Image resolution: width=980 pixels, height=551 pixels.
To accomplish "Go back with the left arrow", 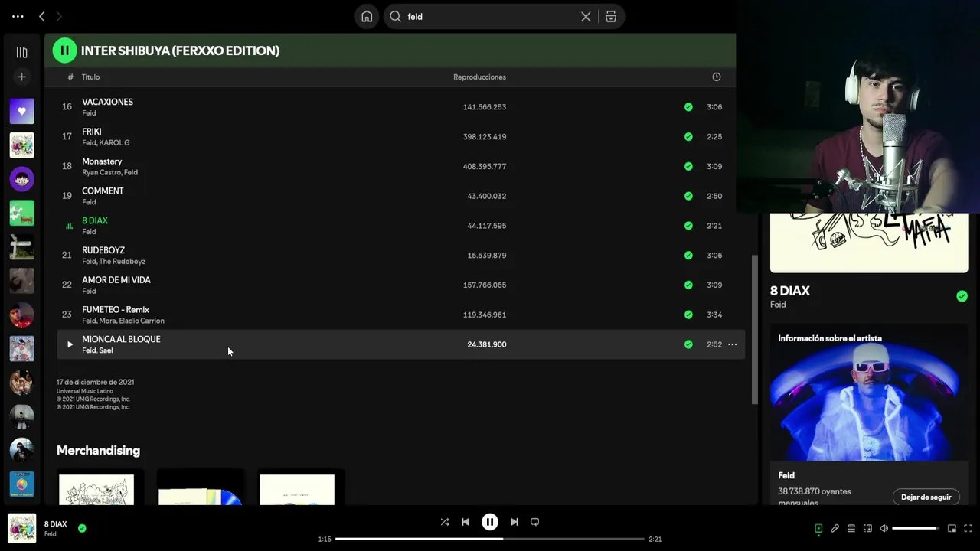I will [x=42, y=16].
